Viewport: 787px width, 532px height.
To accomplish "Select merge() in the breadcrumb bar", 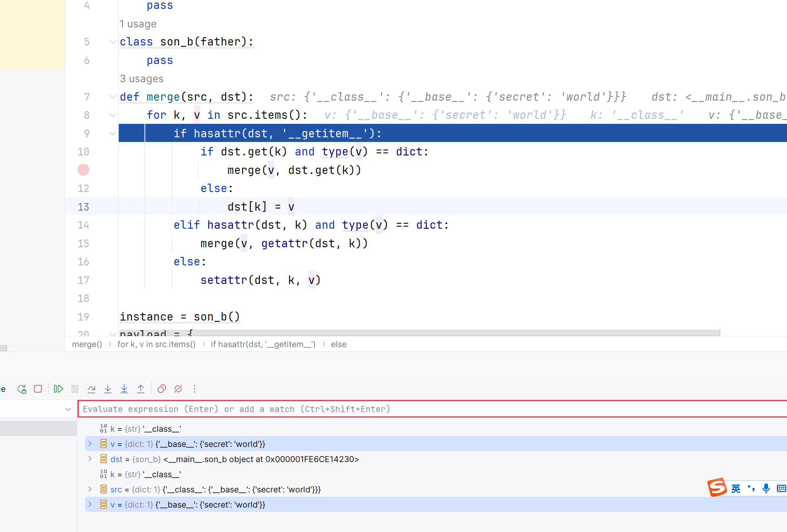I will (87, 344).
